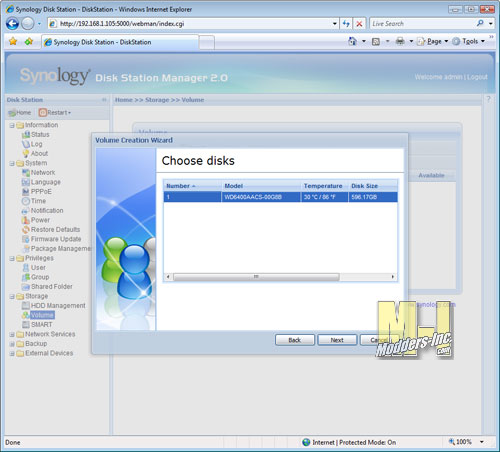Open the PPPoE settings icon
500x452 pixels.
26,192
